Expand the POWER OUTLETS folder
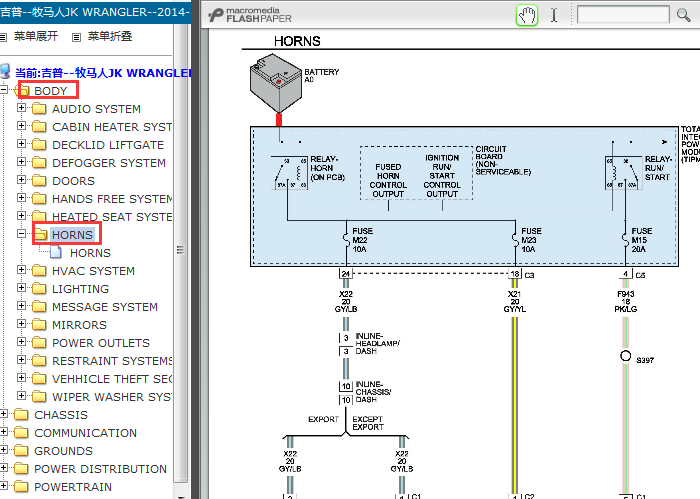The width and height of the screenshot is (700, 499). [x=21, y=342]
